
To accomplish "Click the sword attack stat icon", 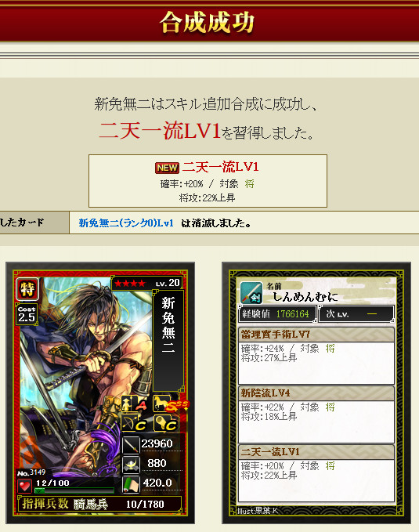I will tap(131, 444).
